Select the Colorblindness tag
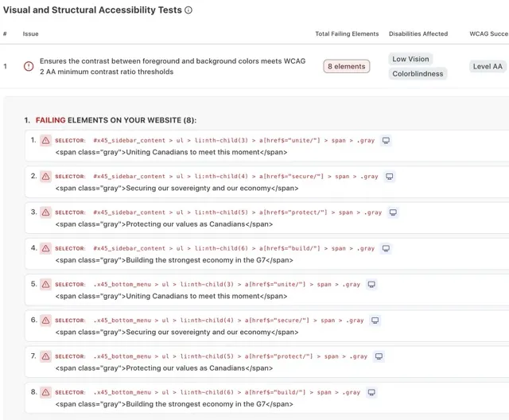Viewport: 509px width, 420px height. 418,74
